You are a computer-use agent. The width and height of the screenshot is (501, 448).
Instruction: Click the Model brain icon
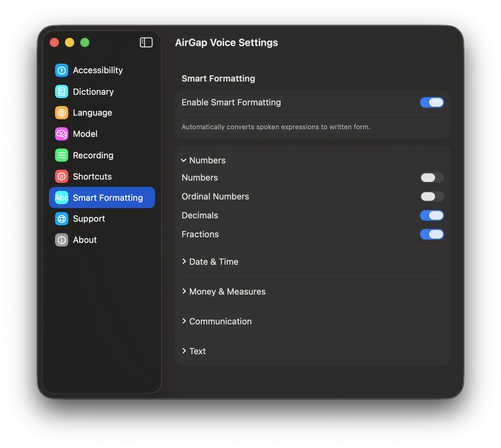point(62,134)
